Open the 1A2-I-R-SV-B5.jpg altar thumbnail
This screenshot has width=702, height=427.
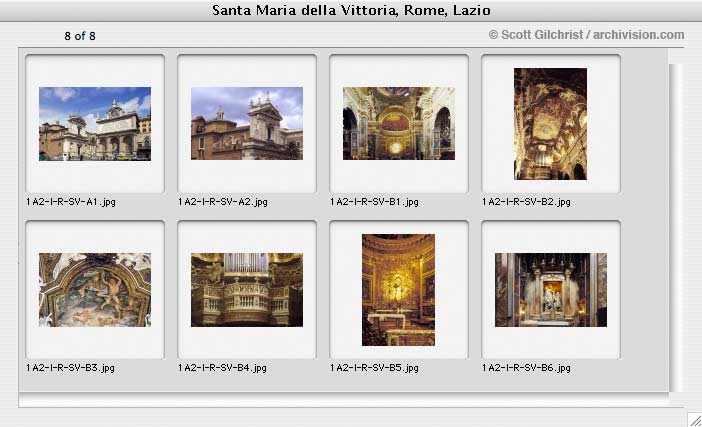tap(398, 290)
